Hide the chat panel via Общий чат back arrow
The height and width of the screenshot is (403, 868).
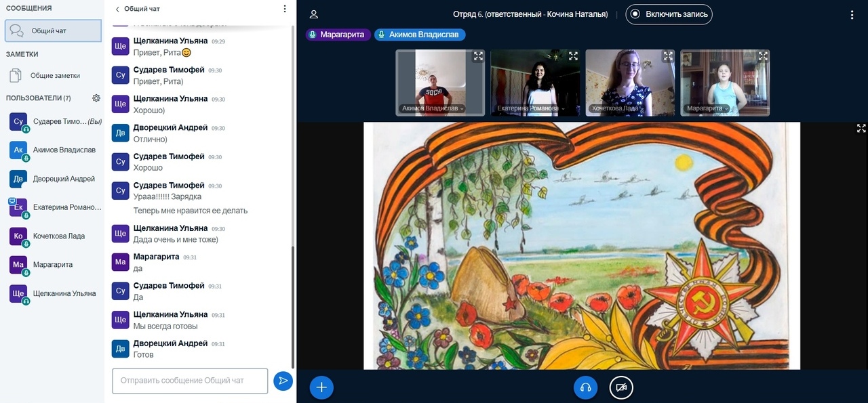(x=138, y=9)
